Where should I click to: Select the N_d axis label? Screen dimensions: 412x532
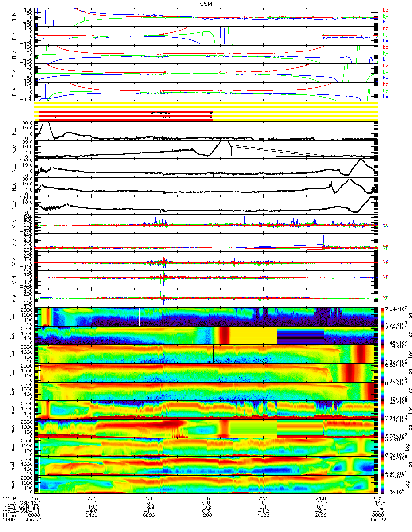(14, 187)
